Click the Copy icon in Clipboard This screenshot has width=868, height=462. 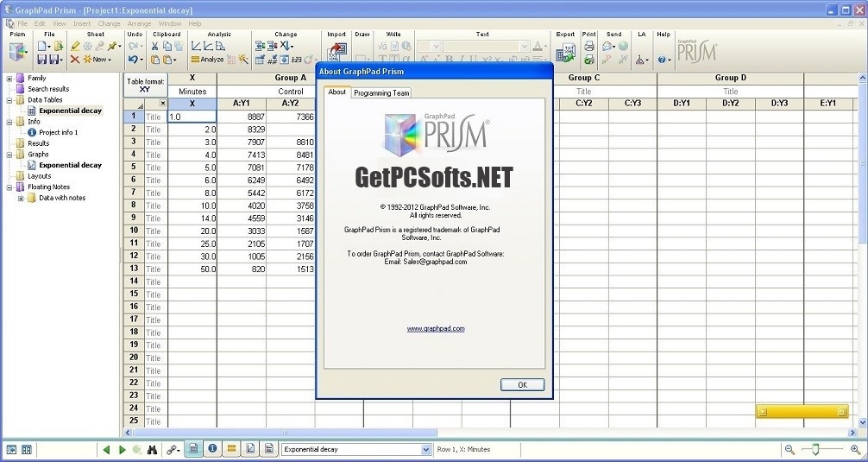tap(167, 46)
